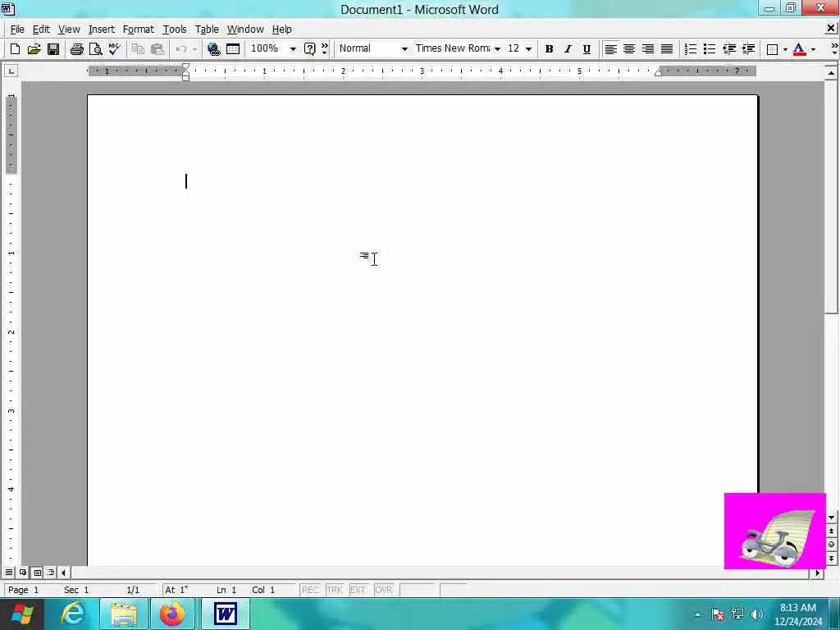
Task: Apply outside border icon
Action: [x=772, y=49]
